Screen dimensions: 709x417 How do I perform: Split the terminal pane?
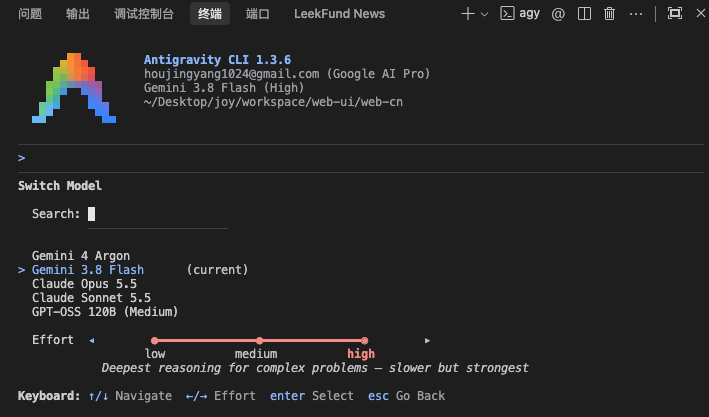click(x=584, y=14)
